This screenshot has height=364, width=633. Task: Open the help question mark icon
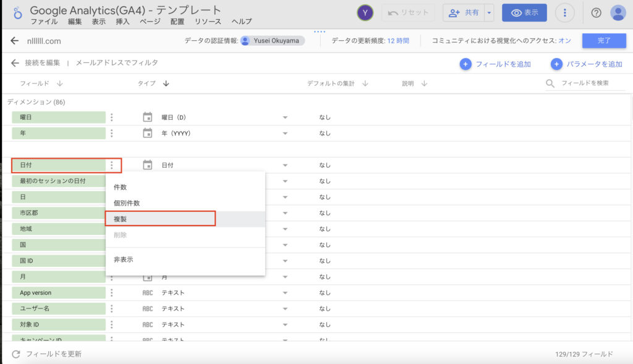click(x=597, y=13)
